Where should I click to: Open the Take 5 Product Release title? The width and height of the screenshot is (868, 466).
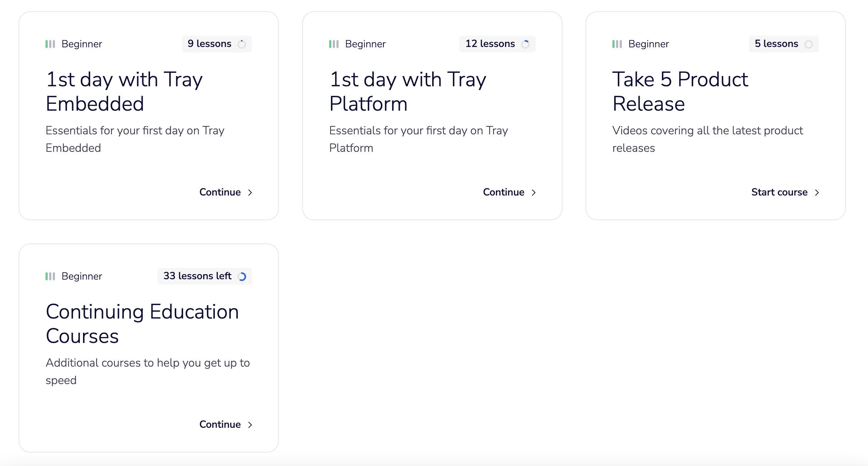click(680, 91)
